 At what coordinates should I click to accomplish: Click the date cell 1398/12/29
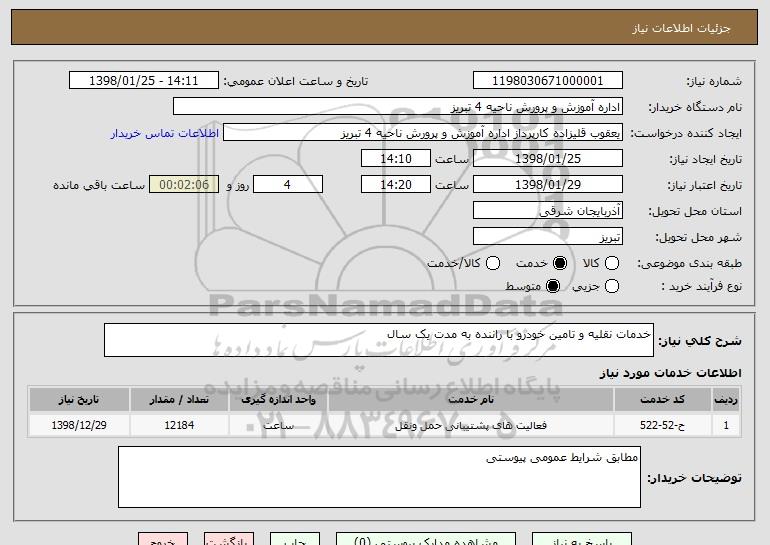pos(79,425)
